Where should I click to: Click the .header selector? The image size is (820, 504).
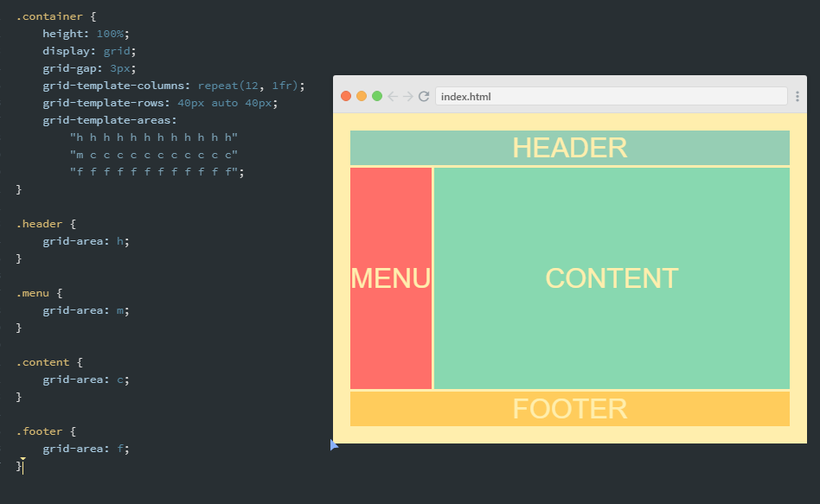(x=39, y=224)
